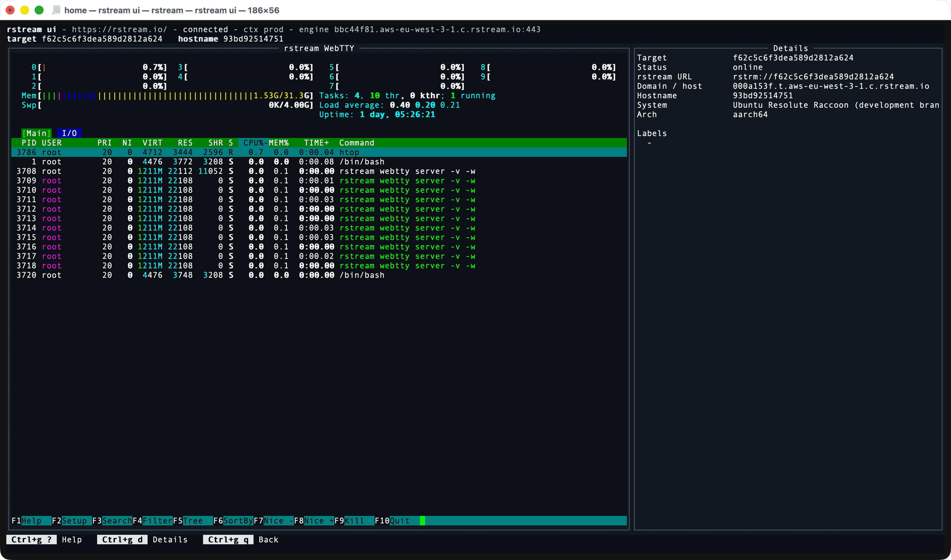
Task: Select the htop process row 3786
Action: point(189,152)
